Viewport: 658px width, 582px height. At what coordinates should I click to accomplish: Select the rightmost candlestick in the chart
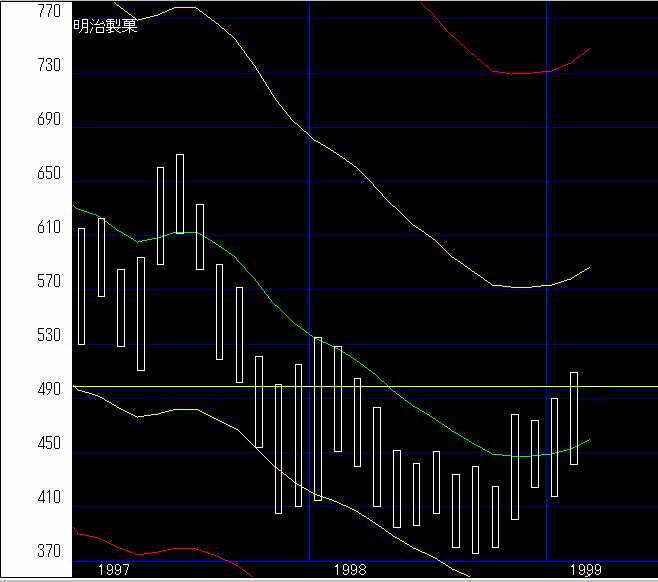(574, 418)
